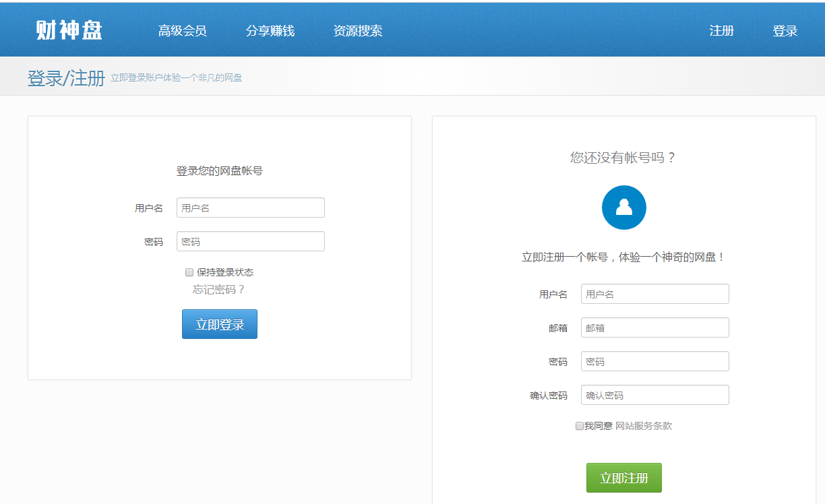Viewport: 825px width, 504px height.
Task: Go to 资源搜索 in navigation bar
Action: [358, 31]
